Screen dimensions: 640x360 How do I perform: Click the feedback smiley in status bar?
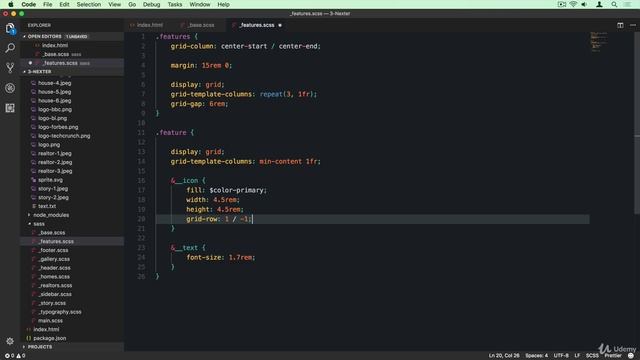[631, 356]
